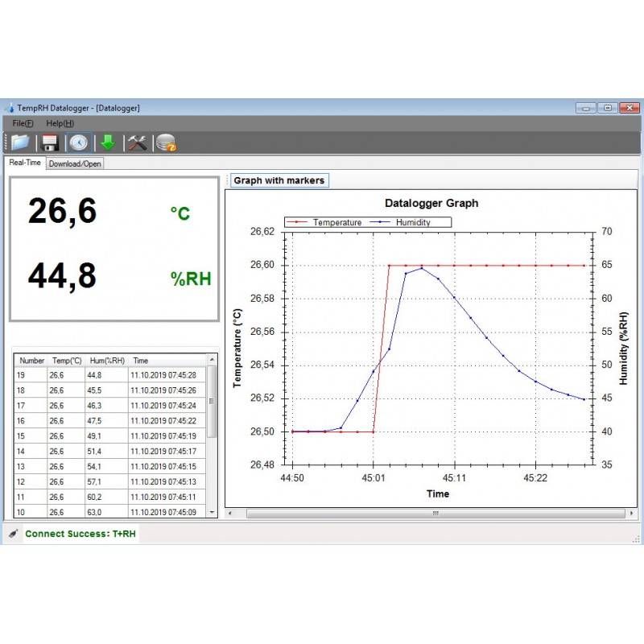Click the connection plug icon in status bar
This screenshot has height=644, width=644.
pos(13,533)
